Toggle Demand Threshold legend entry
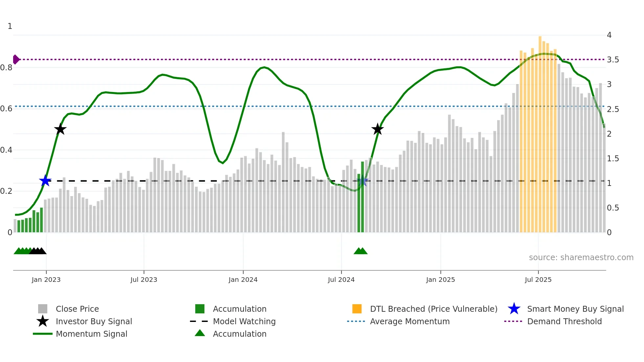 tap(564, 321)
